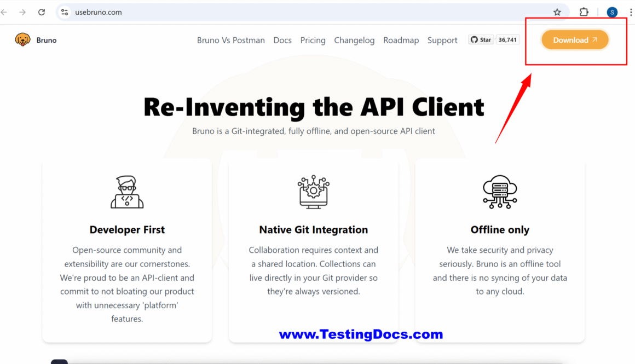Reload the page with the refresh icon
Viewport: 635px width, 364px height.
[x=41, y=12]
